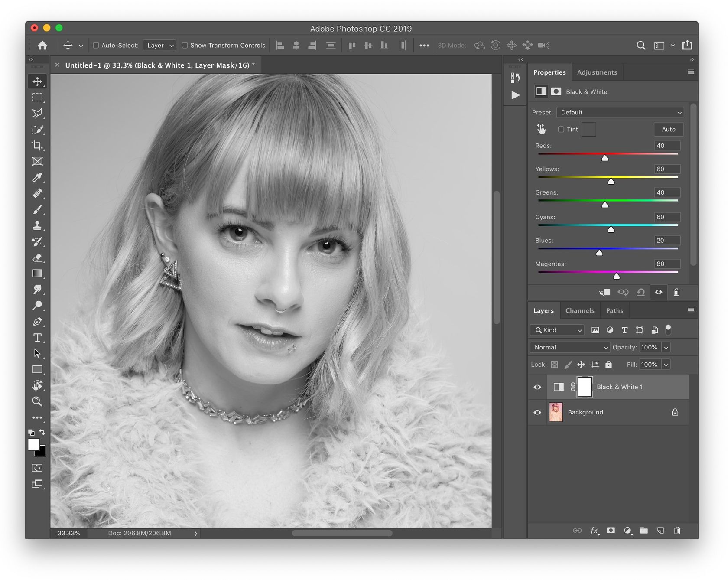Select the Rectangular Marquee tool

(x=37, y=98)
